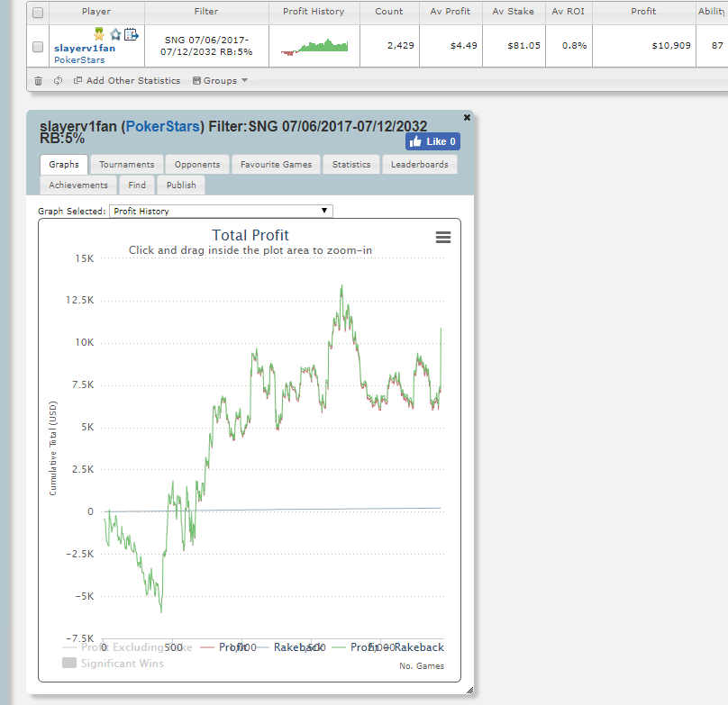Click the PokerStars link under slayerv1fan in table
728x705 pixels.
coord(79,59)
